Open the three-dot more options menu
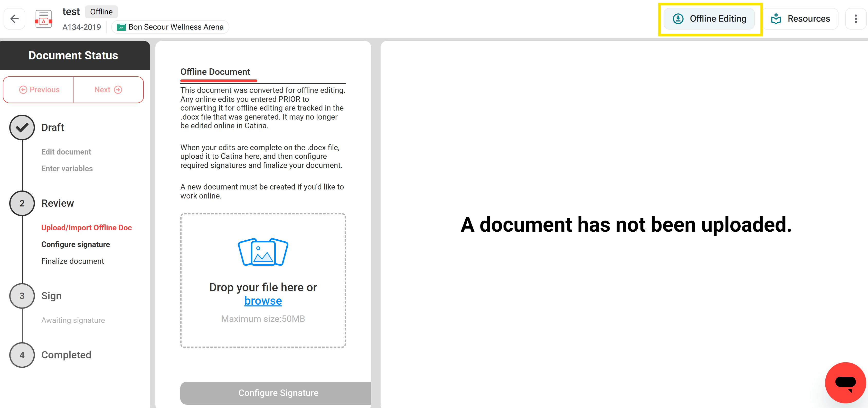 point(855,19)
